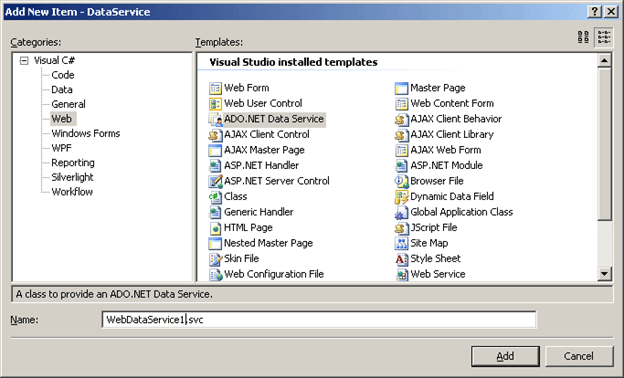Click the templates scrollbar down arrow
Image resolution: width=624 pixels, height=378 pixels.
pyautogui.click(x=604, y=273)
